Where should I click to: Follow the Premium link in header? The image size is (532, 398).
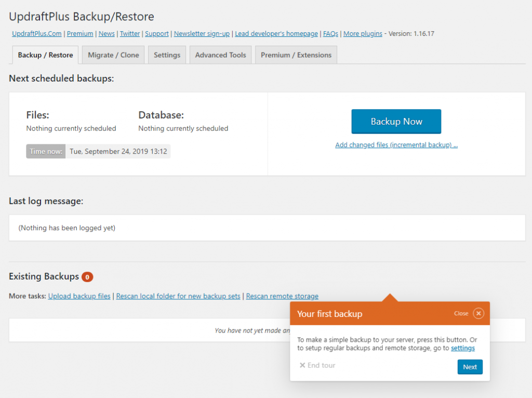click(x=80, y=34)
